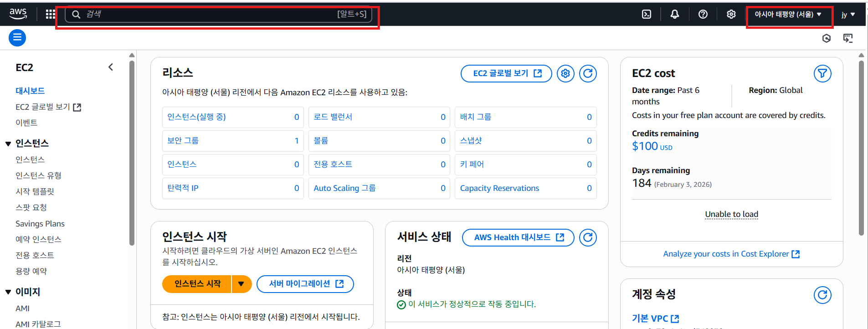
Task: Open AMI 카탈로그 in the sidebar
Action: point(38,324)
